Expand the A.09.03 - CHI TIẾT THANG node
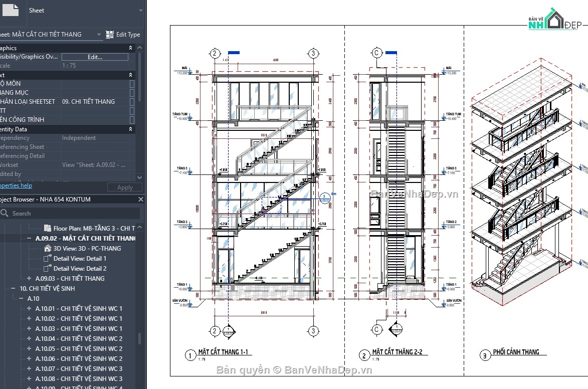The width and height of the screenshot is (588, 389). 29,278
